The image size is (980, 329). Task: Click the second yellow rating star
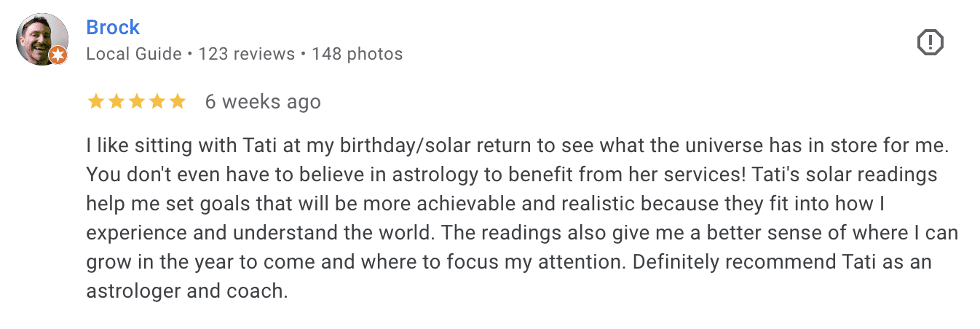pos(116,102)
